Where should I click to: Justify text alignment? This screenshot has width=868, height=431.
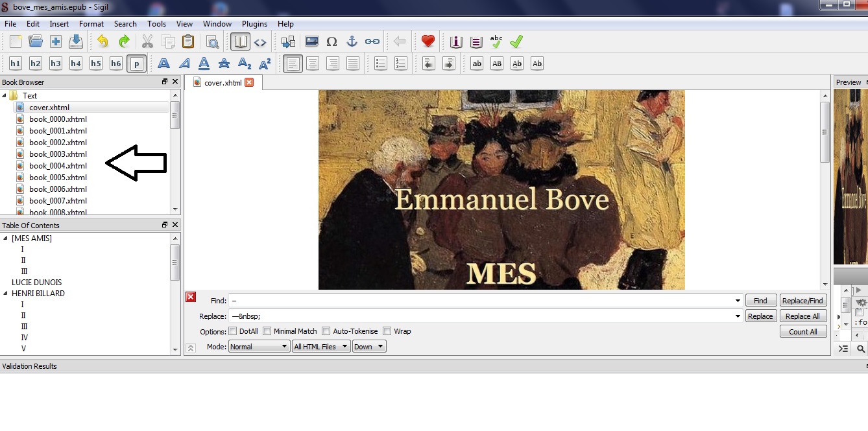[353, 64]
